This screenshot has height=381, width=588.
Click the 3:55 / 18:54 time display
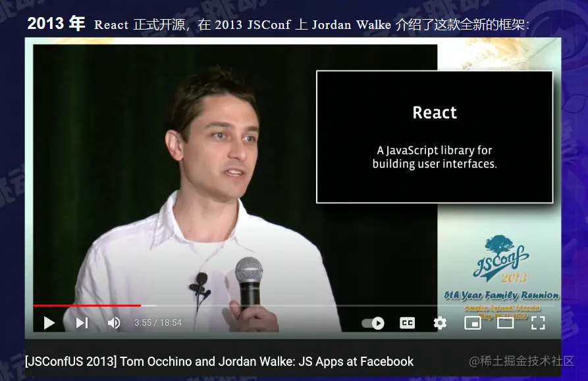tap(158, 322)
